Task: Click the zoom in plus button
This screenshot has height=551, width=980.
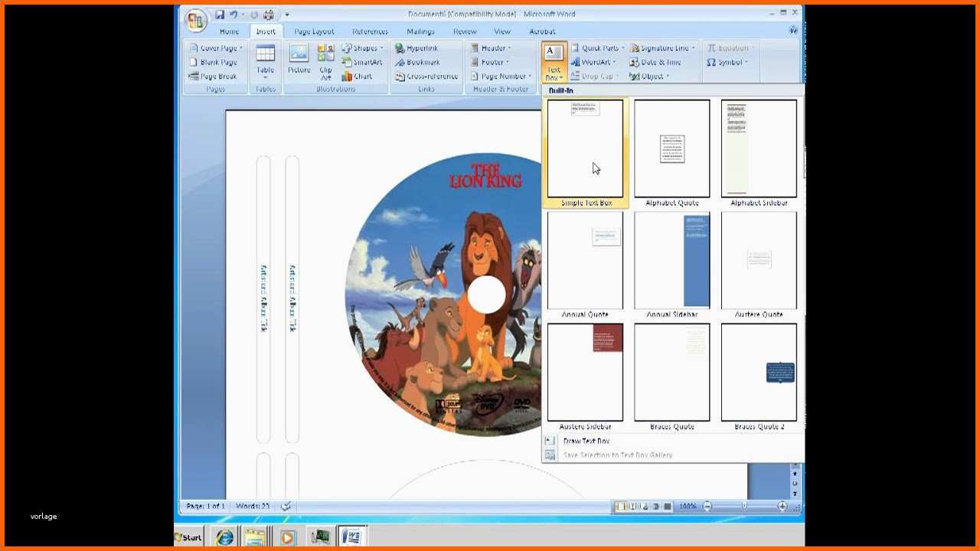Action: pos(782,507)
